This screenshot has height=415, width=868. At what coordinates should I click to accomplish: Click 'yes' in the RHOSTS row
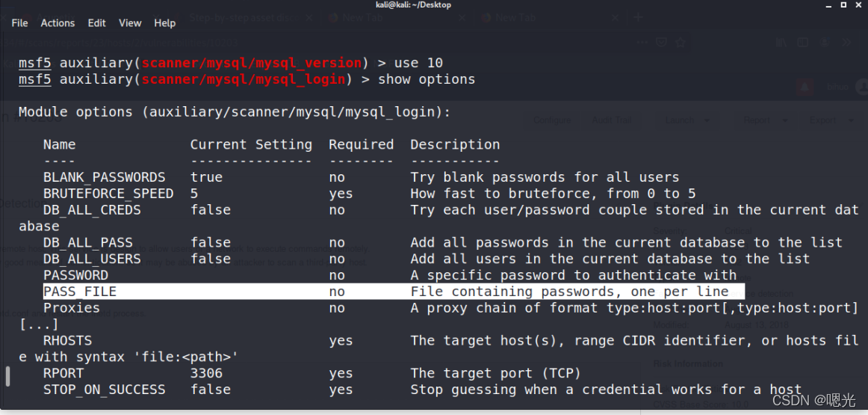click(341, 341)
